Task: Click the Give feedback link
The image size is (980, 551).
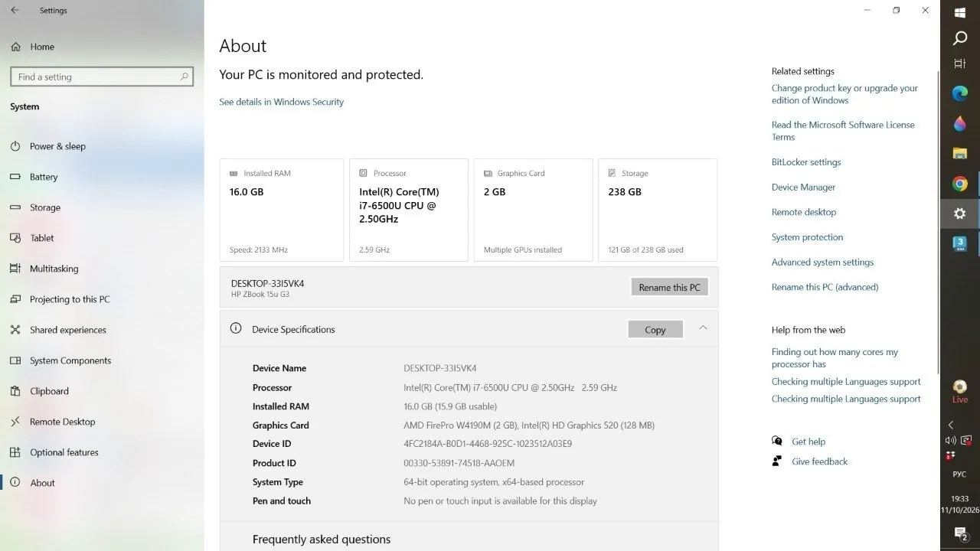Action: (x=819, y=461)
